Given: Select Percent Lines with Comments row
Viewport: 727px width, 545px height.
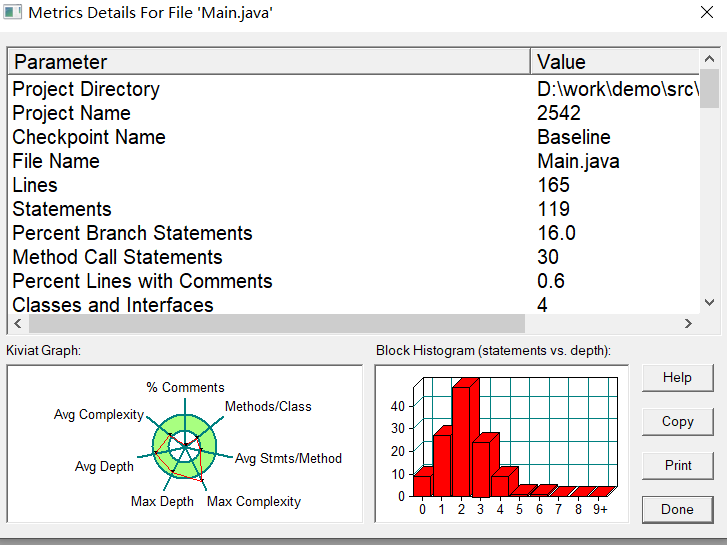Looking at the screenshot, I should click(353, 281).
